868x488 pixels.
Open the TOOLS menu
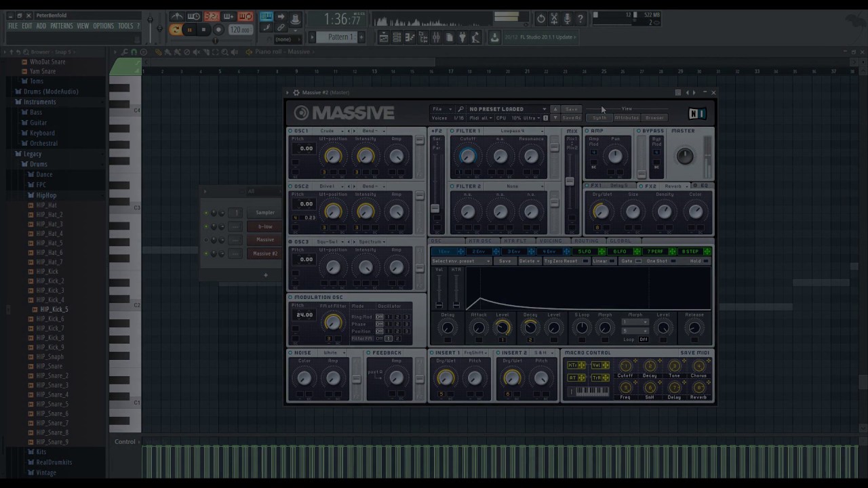pyautogui.click(x=125, y=26)
